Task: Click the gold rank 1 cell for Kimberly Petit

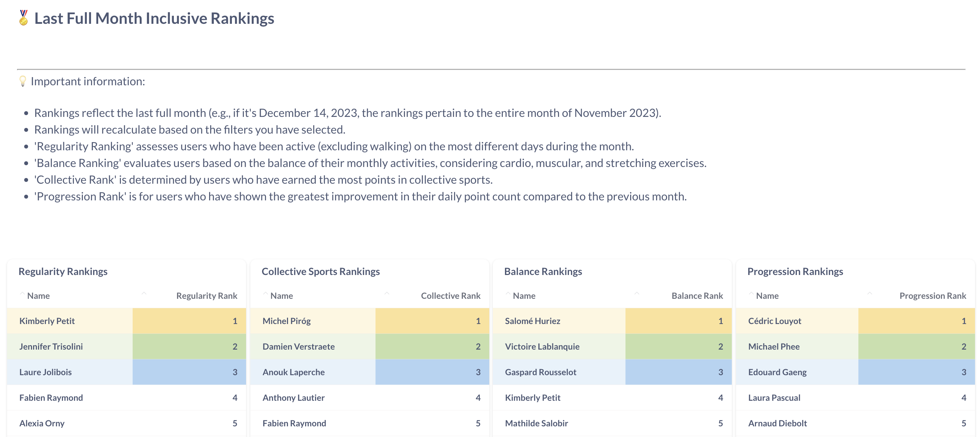Action: click(190, 321)
